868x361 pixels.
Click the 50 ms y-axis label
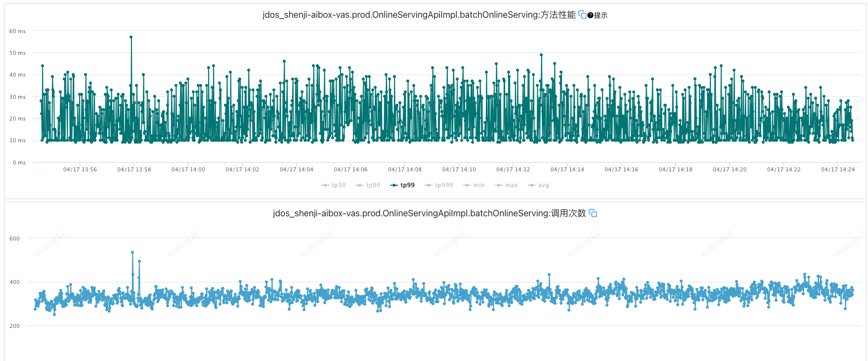pos(18,53)
